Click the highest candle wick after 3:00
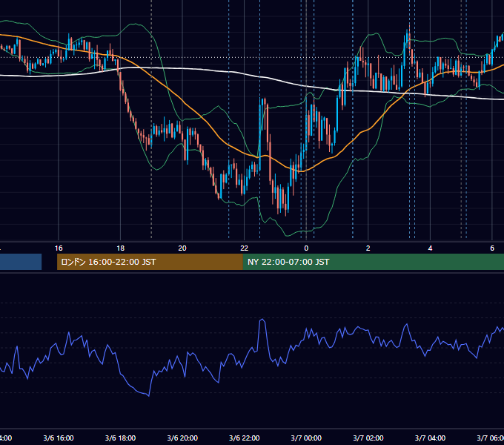Viewport: 504px width, 445px height. click(409, 36)
